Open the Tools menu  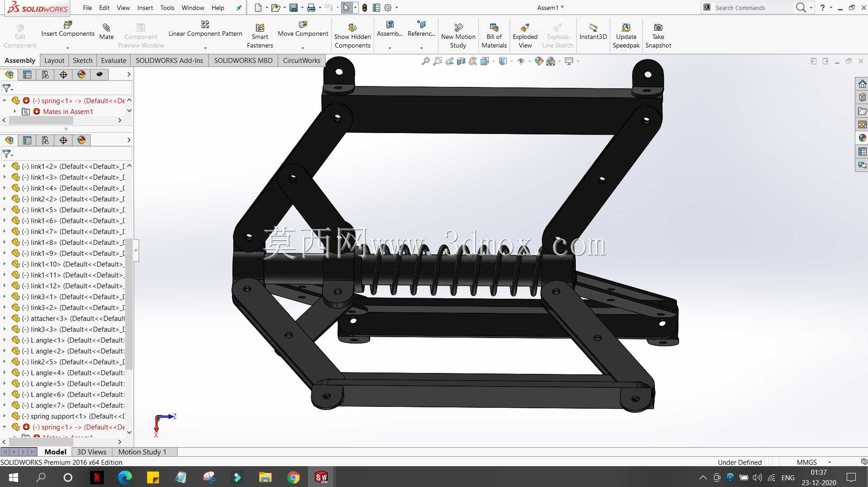pos(167,8)
